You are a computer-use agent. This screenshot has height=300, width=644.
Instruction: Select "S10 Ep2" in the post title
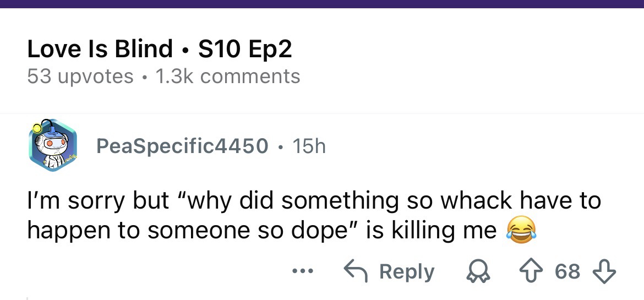pyautogui.click(x=244, y=49)
